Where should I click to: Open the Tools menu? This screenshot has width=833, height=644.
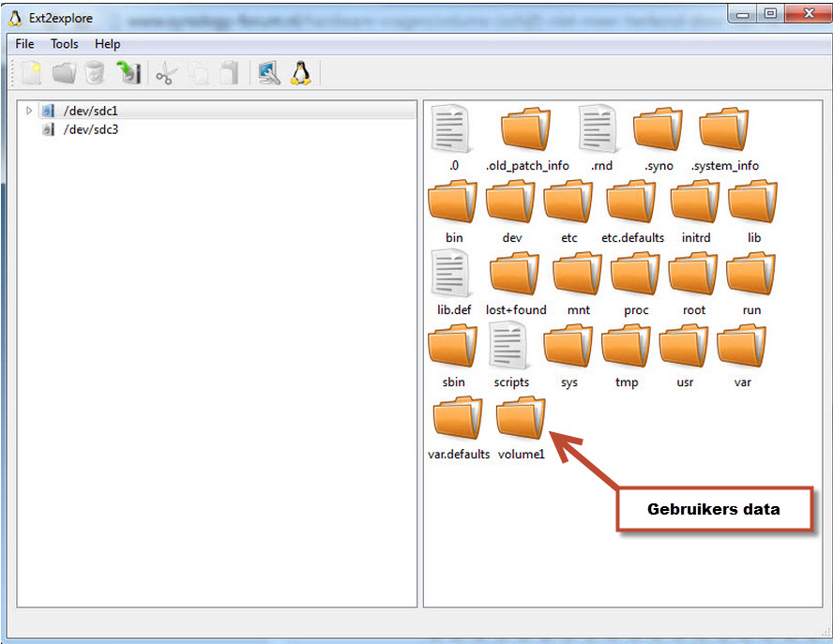click(x=65, y=44)
